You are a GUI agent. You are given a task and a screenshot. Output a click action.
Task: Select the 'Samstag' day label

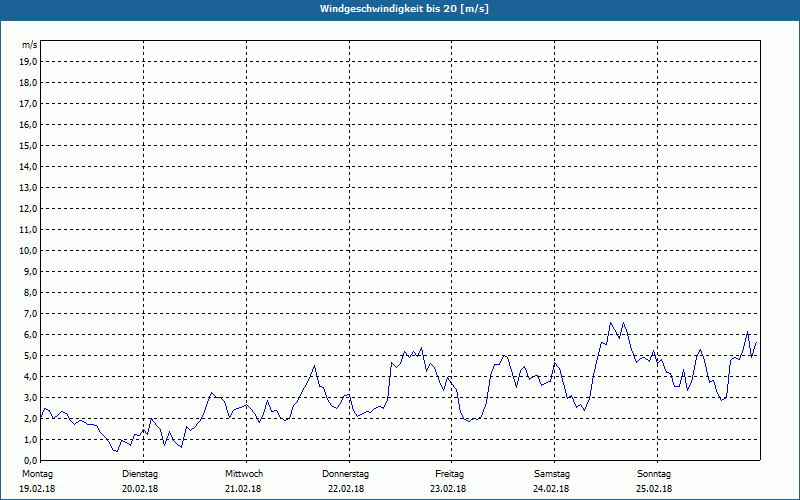coord(552,474)
